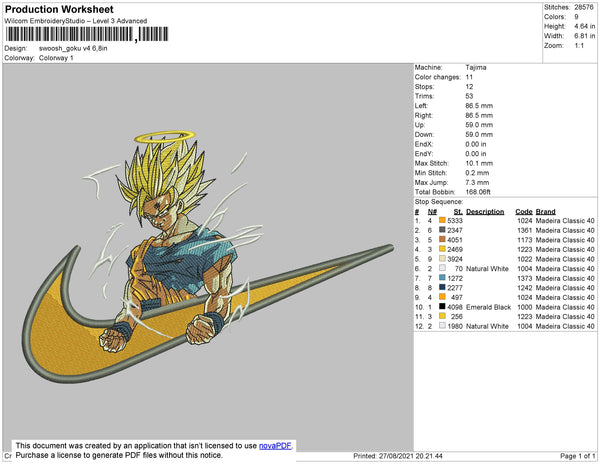Select thread code "1173"
This screenshot has height=464, width=600.
pyautogui.click(x=525, y=240)
